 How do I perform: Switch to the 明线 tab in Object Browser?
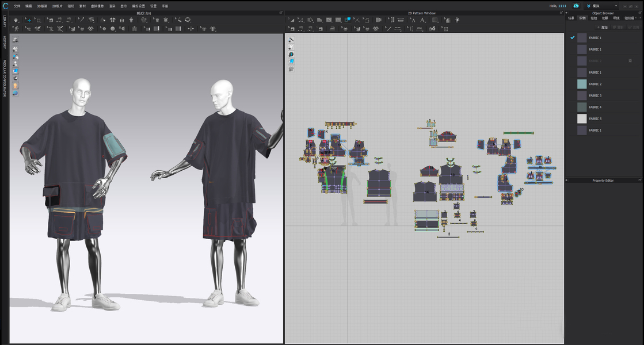pyautogui.click(x=616, y=18)
